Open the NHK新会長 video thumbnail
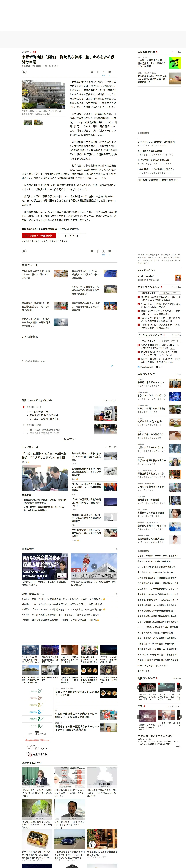This screenshot has height=868, width=186. click(x=45, y=566)
